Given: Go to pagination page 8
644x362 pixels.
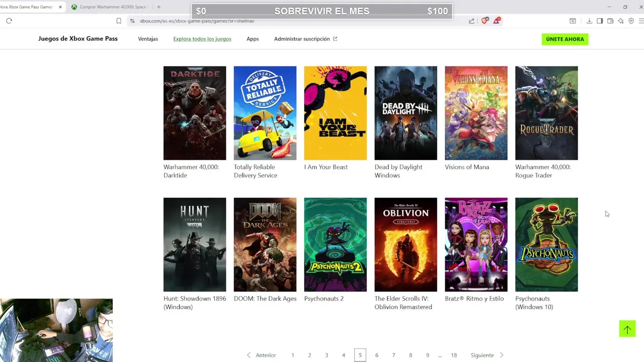Looking at the screenshot, I should click(411, 355).
